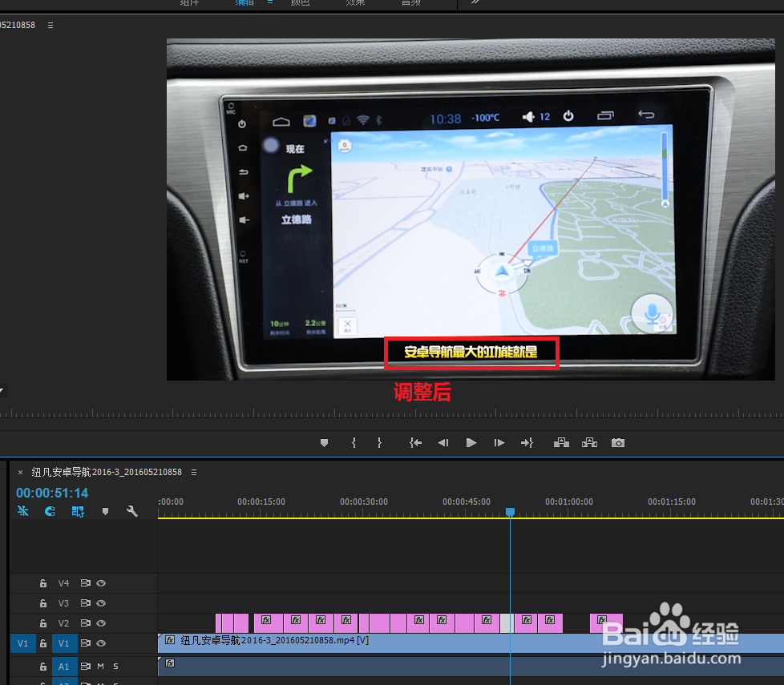Select the 纽凡安卓导航2016-3_201605210858 sequence tab
The image size is (784, 685).
pyautogui.click(x=107, y=472)
